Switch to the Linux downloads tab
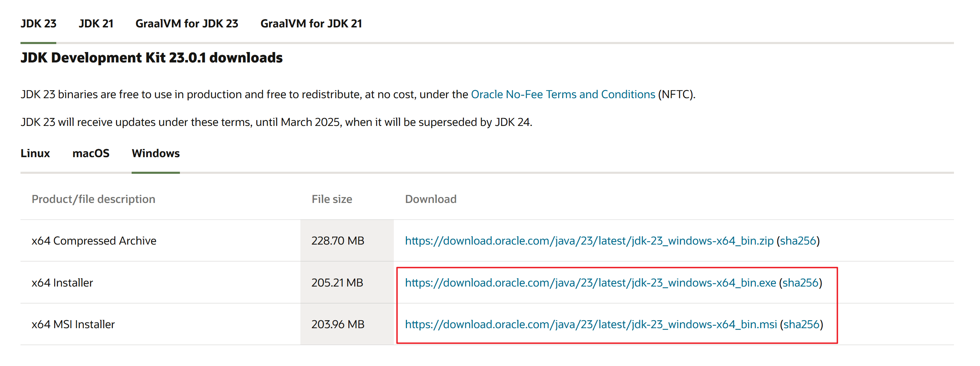The image size is (980, 366). (35, 153)
